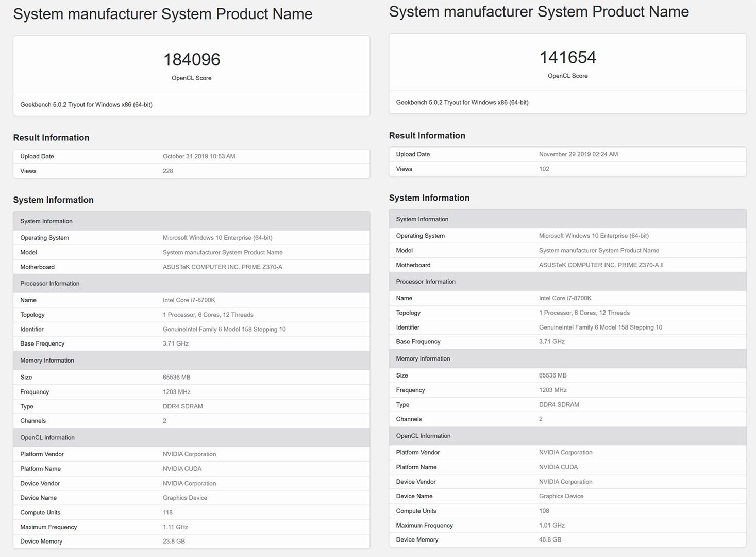The width and height of the screenshot is (756, 557).
Task: Click the left page title System Product Name
Action: (x=163, y=14)
